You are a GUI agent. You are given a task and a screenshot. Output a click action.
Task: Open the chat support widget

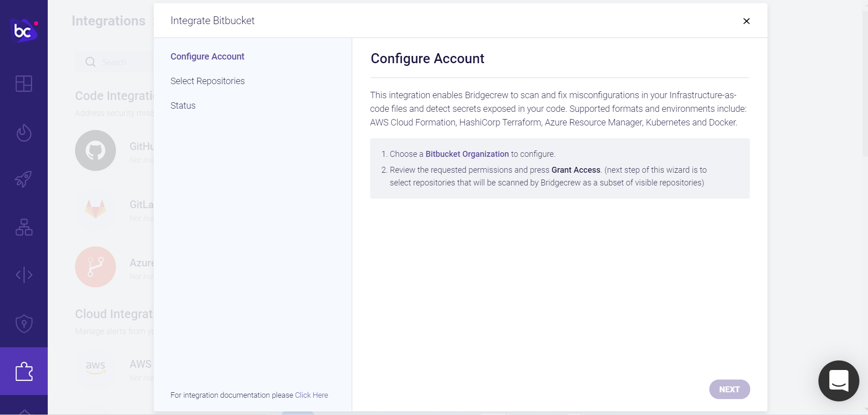[838, 381]
